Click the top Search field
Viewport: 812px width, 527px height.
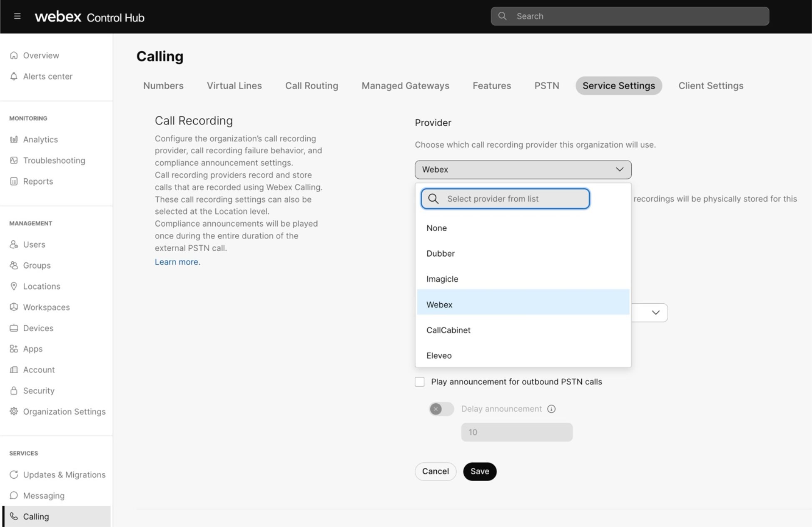click(x=630, y=16)
